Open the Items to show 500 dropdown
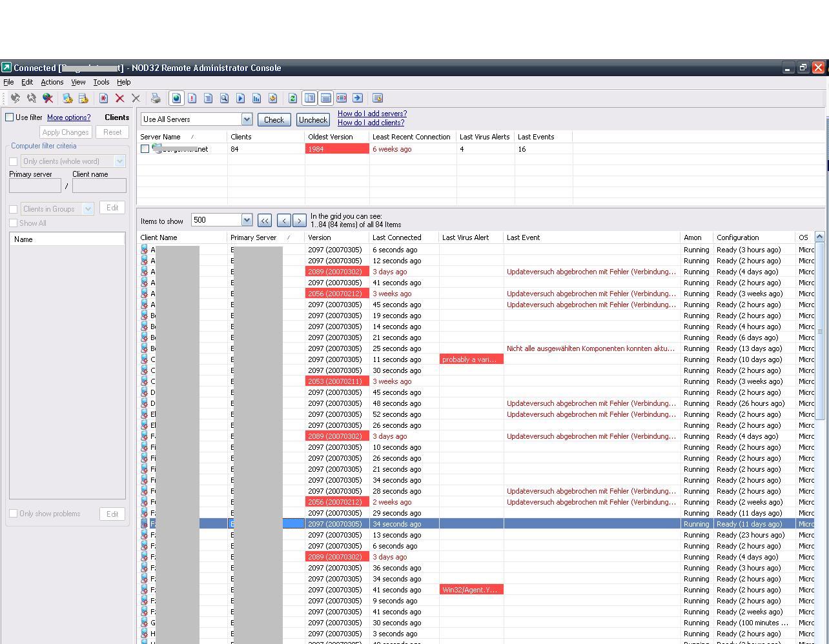This screenshot has height=644, width=829. coord(247,220)
